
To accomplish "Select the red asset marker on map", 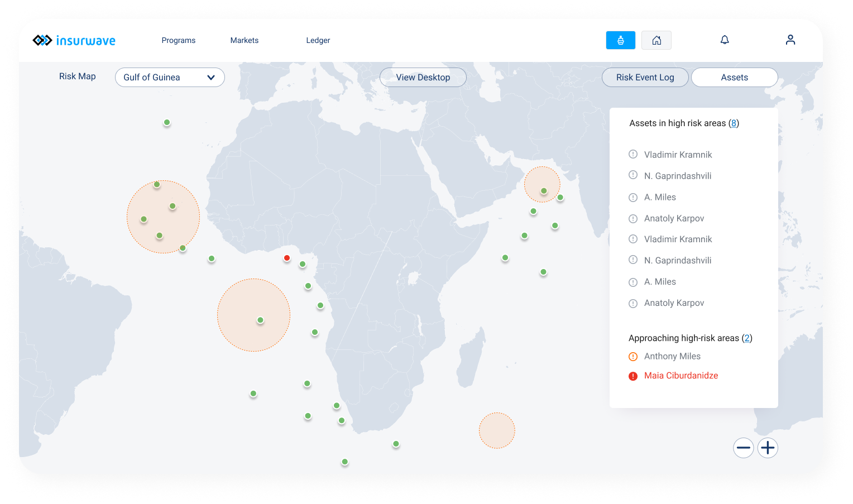I will tap(287, 258).
